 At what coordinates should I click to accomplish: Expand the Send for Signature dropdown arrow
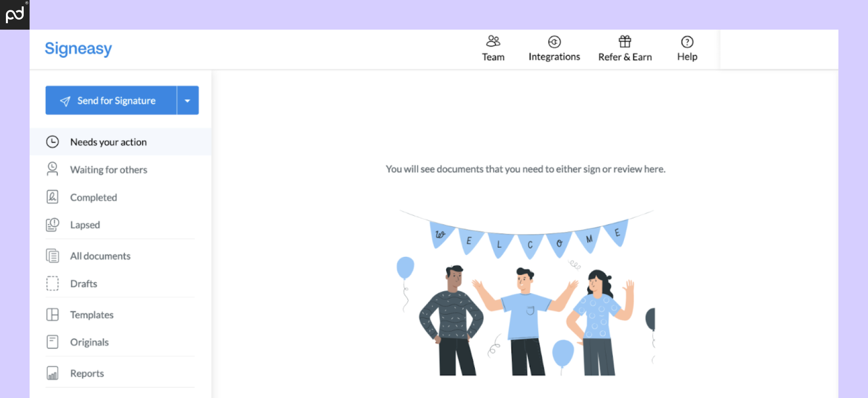(187, 101)
